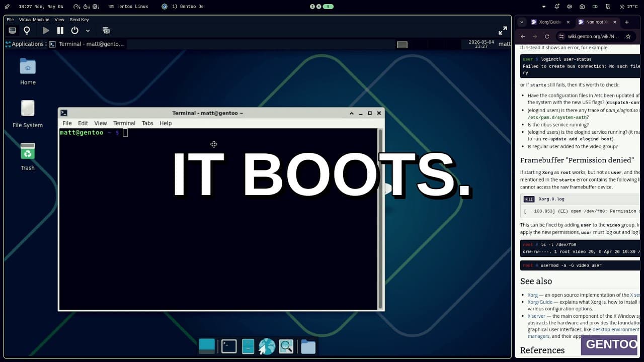Open the XFCE Applications menu
This screenshot has width=644, height=362.
click(24, 44)
